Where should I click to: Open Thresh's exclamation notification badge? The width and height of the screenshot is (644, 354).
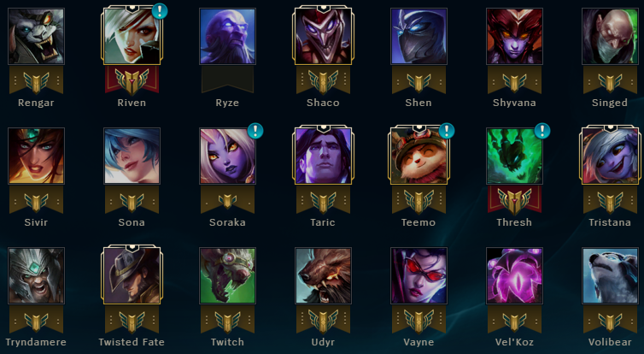click(x=542, y=131)
